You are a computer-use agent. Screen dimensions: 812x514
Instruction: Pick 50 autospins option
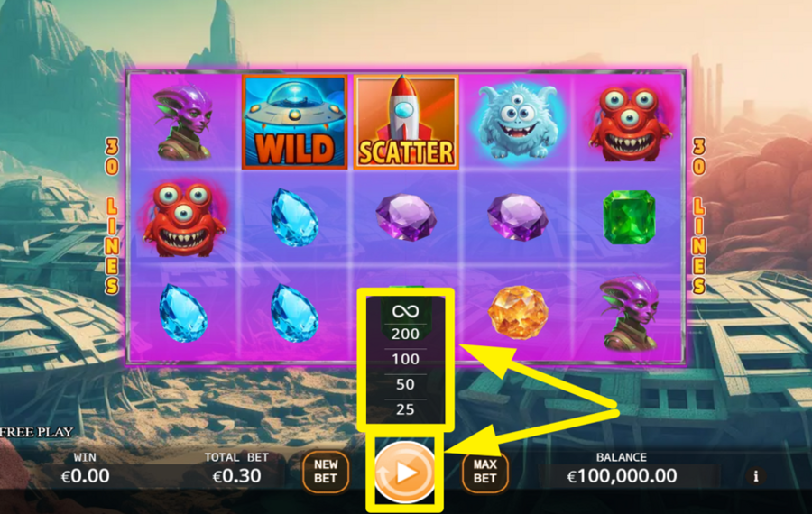click(405, 384)
